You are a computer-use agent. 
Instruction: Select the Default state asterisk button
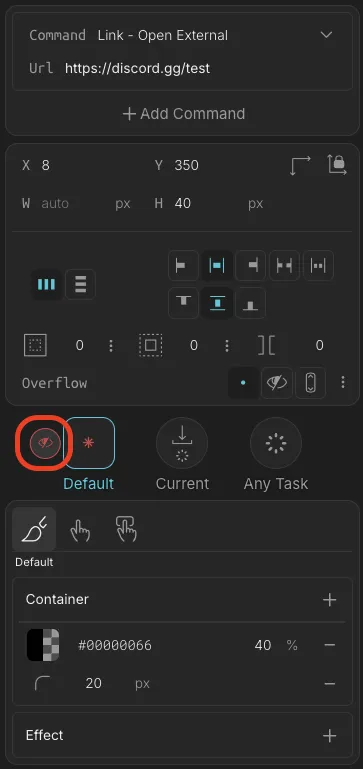point(89,443)
